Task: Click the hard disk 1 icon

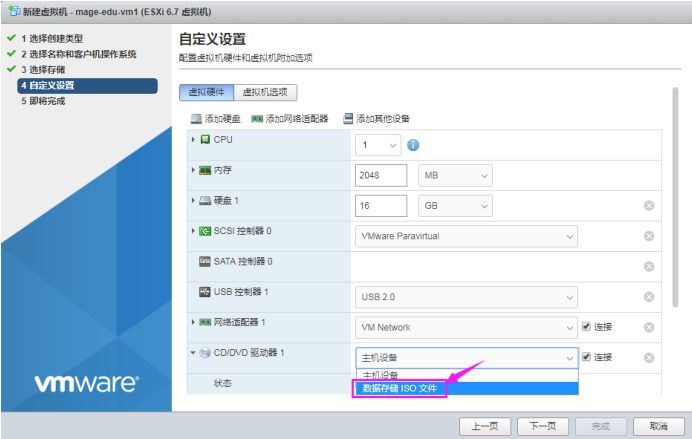Action: (x=205, y=201)
